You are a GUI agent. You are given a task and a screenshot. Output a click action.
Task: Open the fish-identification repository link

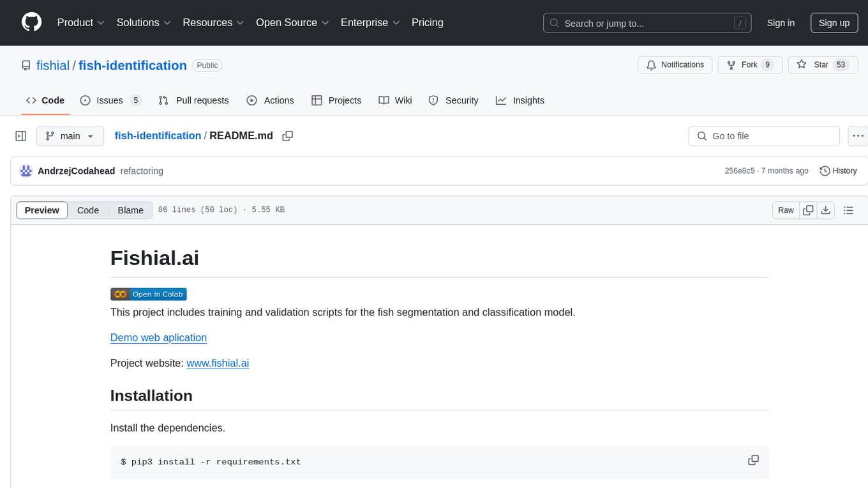[x=133, y=65]
